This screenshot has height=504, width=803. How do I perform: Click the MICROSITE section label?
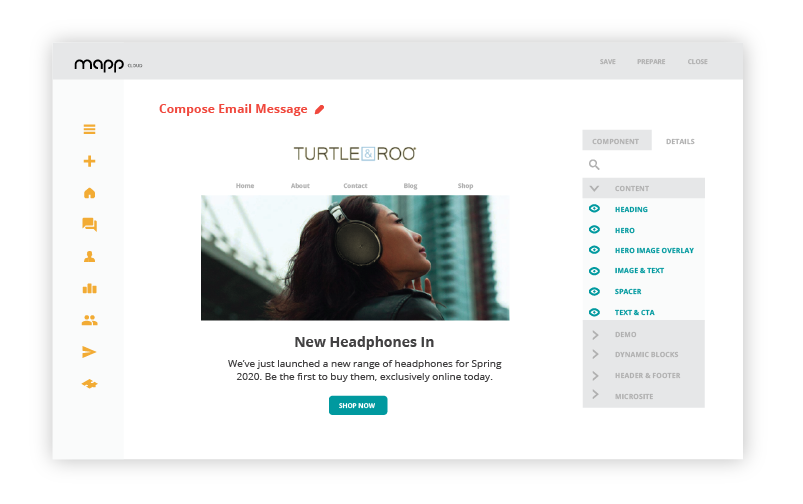(633, 396)
